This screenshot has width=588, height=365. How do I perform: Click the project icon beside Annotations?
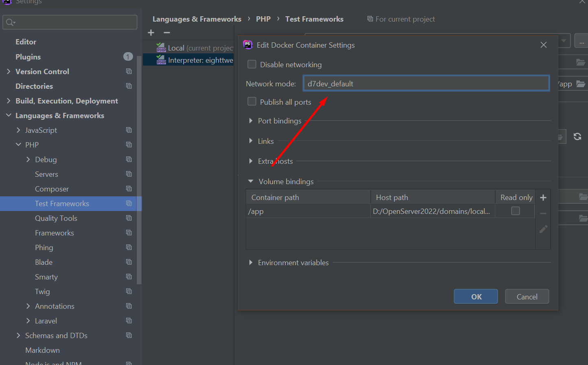129,306
